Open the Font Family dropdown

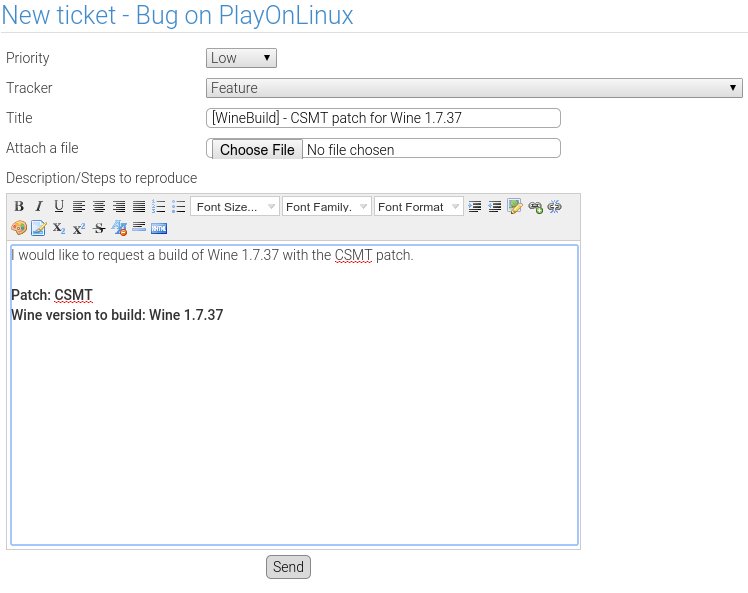[326, 207]
